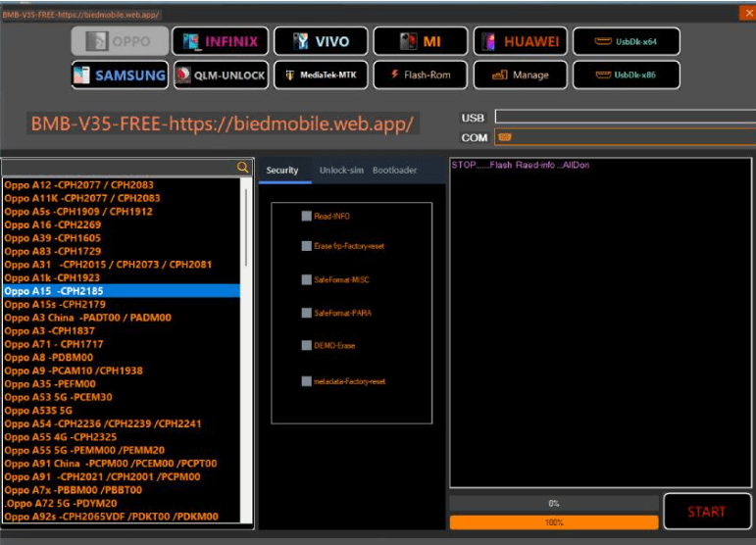Check the SafeFormat-MISC option
Image resolution: width=756 pixels, height=545 pixels.
[x=306, y=279]
